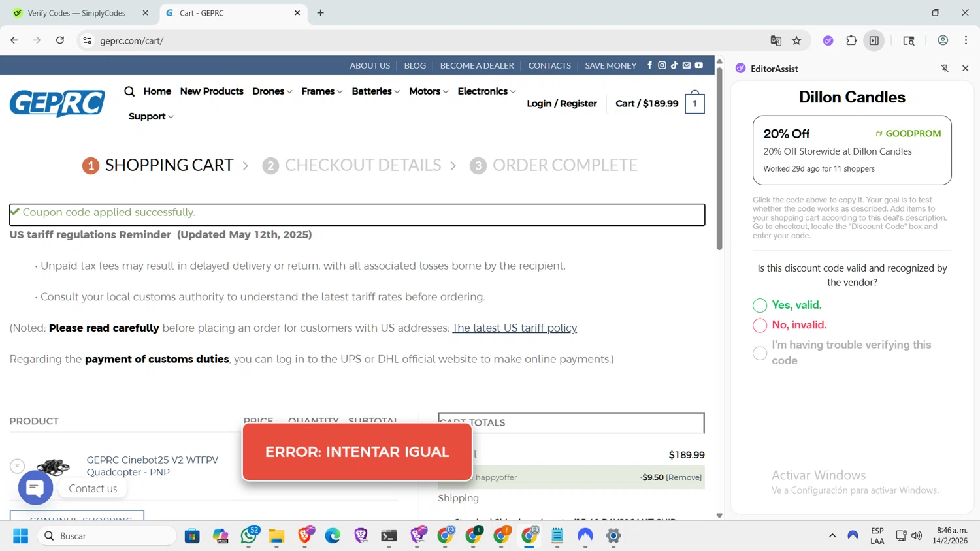Viewport: 980px width, 551px height.
Task: Remove Cinebot25 product with the circled x icon
Action: (x=17, y=465)
